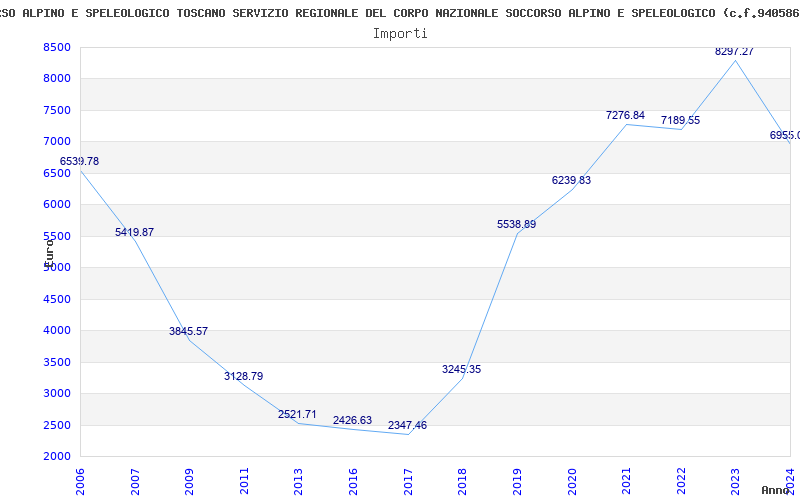800x500 pixels.
Task: Click the 'Importi' chart title
Action: coord(400,33)
